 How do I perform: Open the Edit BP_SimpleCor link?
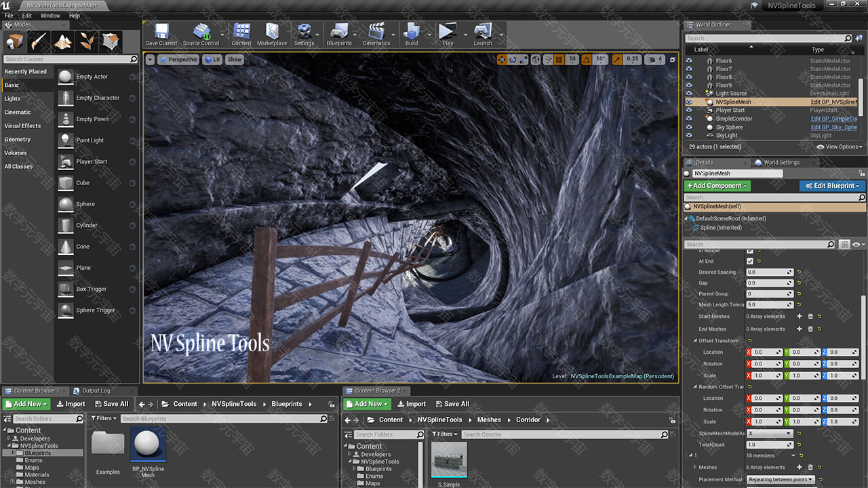pos(834,119)
